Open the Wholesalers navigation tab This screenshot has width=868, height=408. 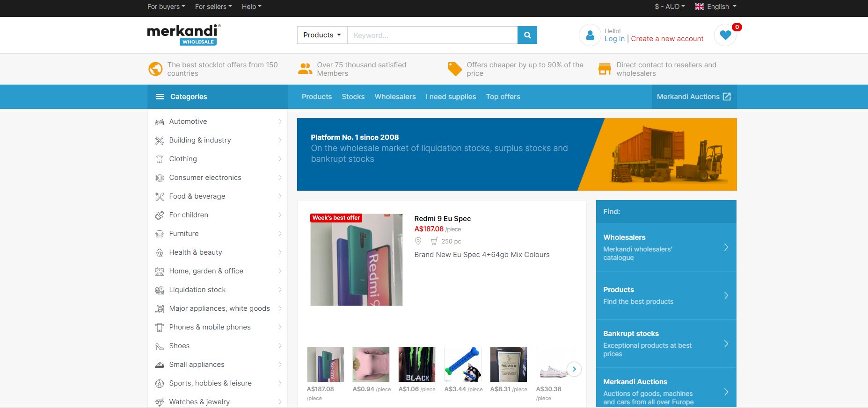pos(395,97)
